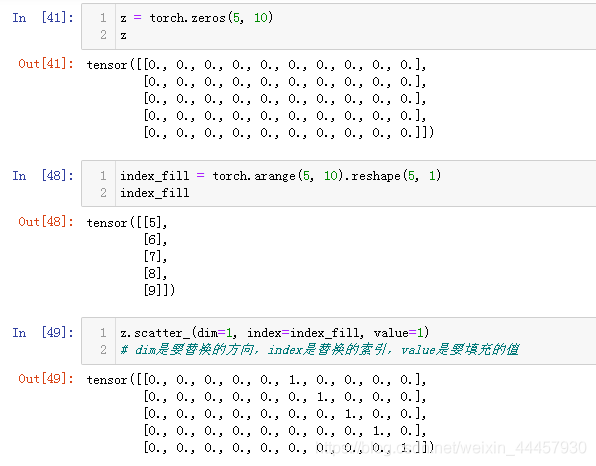Select the Out[41] output prompt
The image size is (596, 466).
pos(46,63)
